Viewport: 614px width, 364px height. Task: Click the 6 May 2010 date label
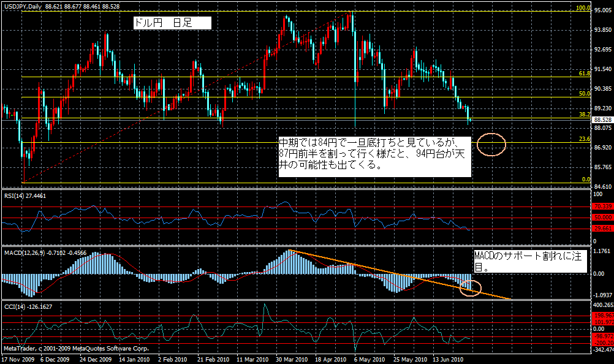tap(370, 359)
